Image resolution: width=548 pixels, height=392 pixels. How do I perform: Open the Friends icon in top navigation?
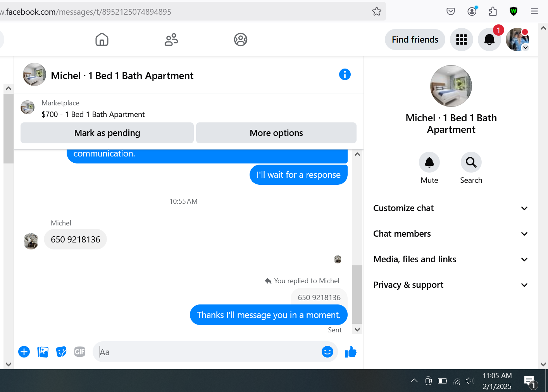tap(171, 40)
